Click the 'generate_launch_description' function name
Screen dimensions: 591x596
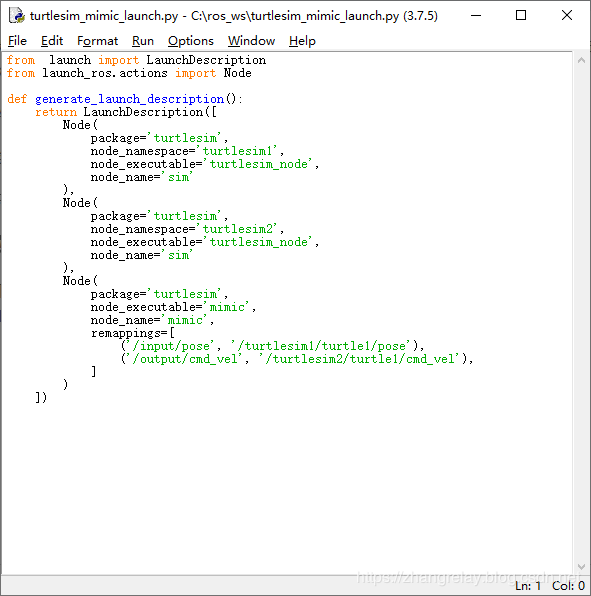[129, 99]
